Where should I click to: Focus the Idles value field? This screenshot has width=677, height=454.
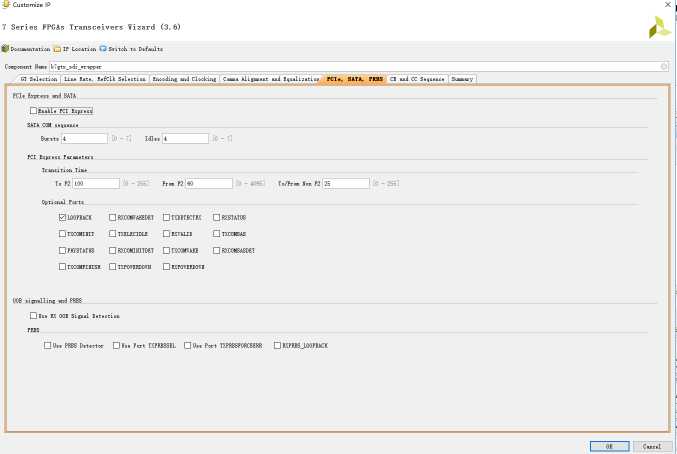point(185,139)
